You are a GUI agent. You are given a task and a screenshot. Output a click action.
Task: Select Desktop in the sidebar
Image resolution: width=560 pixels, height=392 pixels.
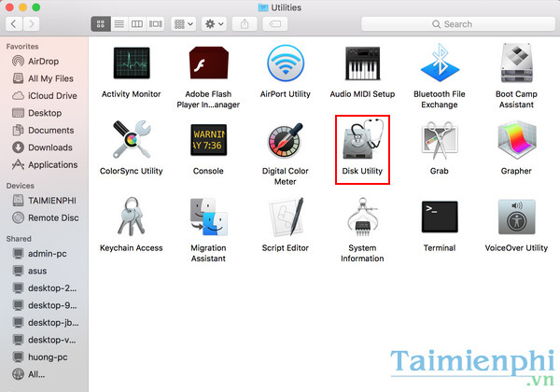(x=44, y=113)
